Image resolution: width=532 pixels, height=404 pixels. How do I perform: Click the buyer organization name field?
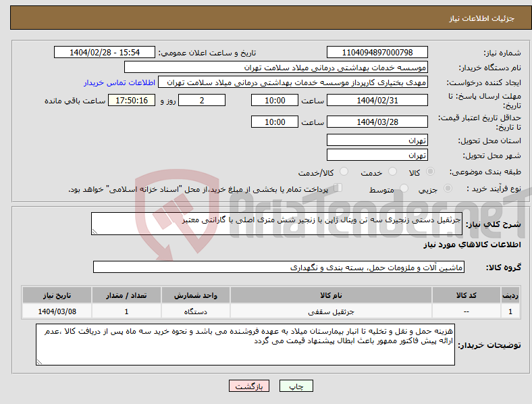coord(276,67)
